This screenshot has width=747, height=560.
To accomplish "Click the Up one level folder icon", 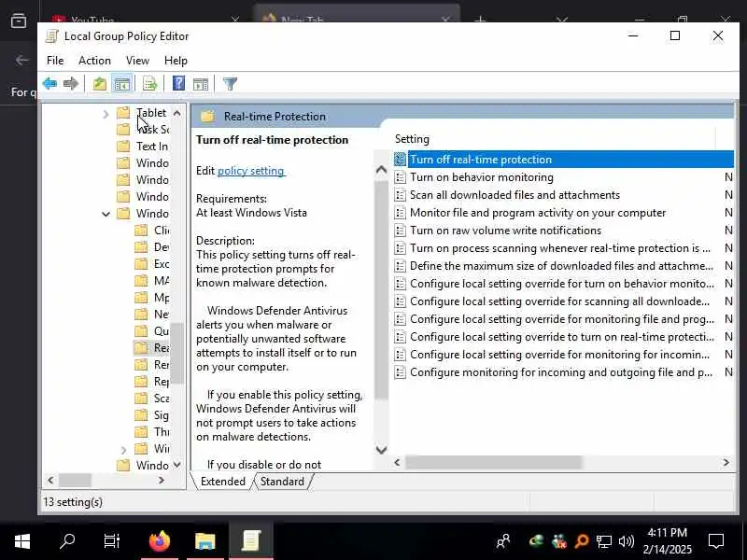I will (x=100, y=84).
